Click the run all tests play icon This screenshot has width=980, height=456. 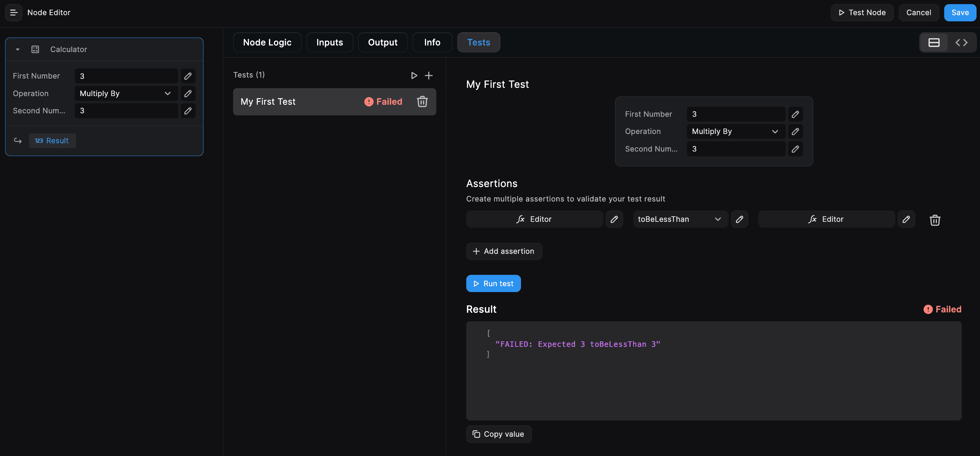pyautogui.click(x=414, y=75)
